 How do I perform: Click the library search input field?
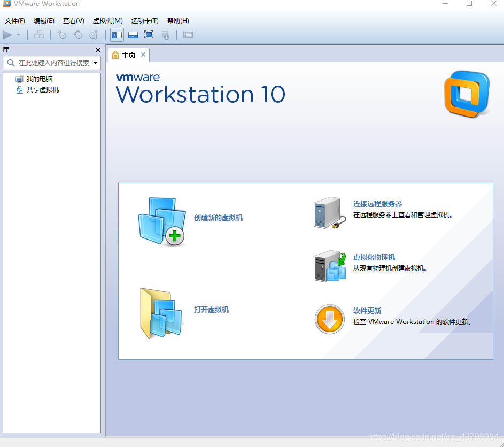tap(52, 63)
